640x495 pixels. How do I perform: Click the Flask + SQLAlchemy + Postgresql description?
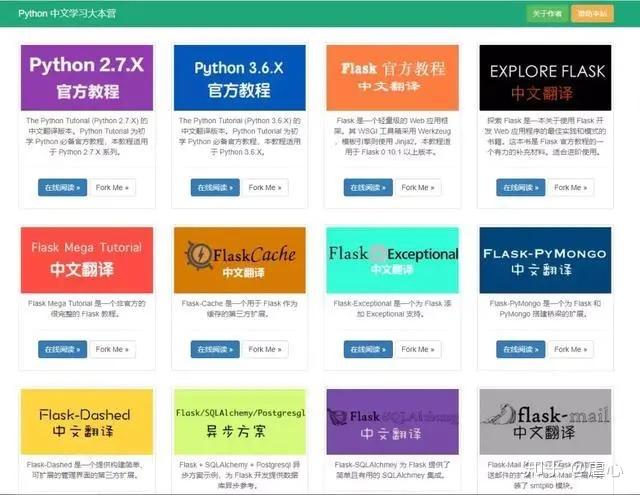point(240,475)
